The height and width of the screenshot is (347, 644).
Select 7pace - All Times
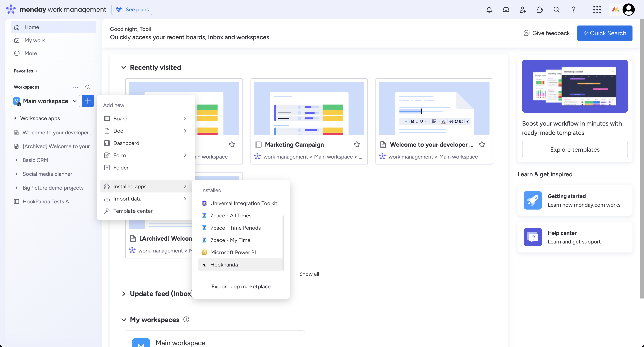[240, 215]
